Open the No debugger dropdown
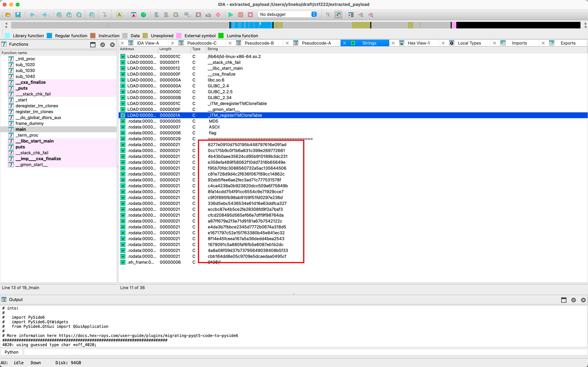This screenshot has height=367, width=588. click(314, 14)
